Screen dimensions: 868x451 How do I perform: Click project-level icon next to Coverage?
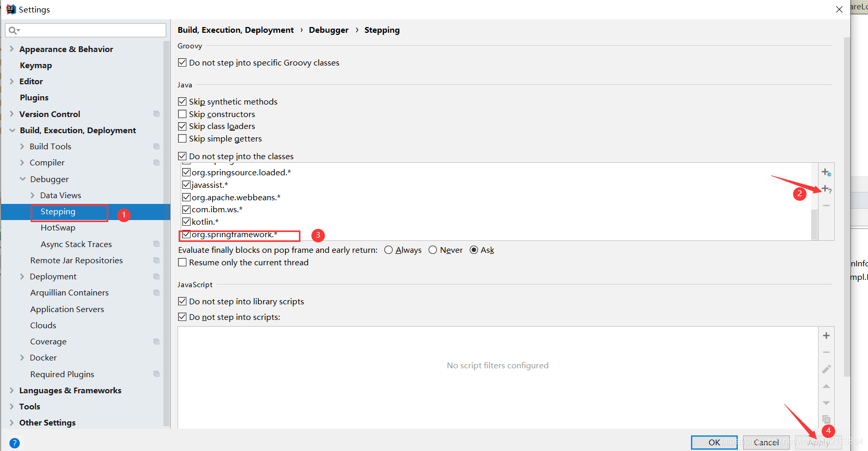[x=156, y=342]
